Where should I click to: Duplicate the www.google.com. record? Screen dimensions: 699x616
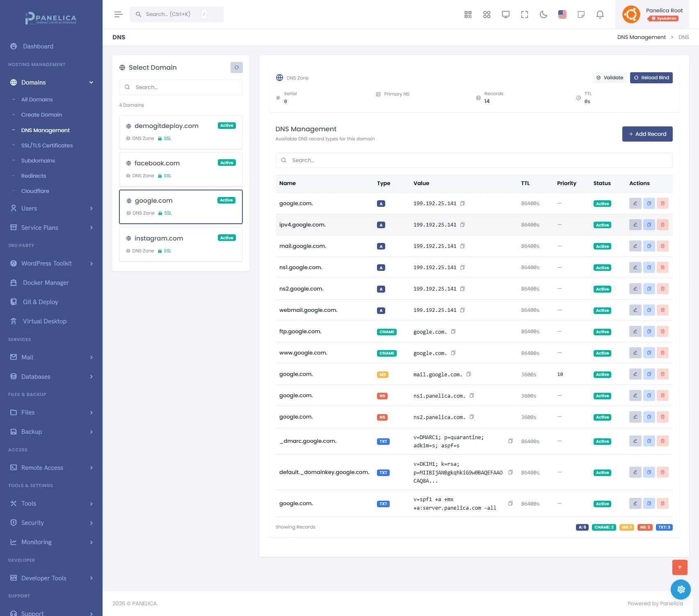tap(649, 353)
